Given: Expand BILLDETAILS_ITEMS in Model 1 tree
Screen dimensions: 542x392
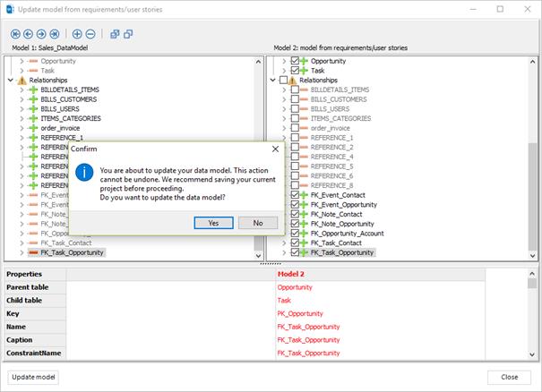Looking at the screenshot, I should 22,89.
